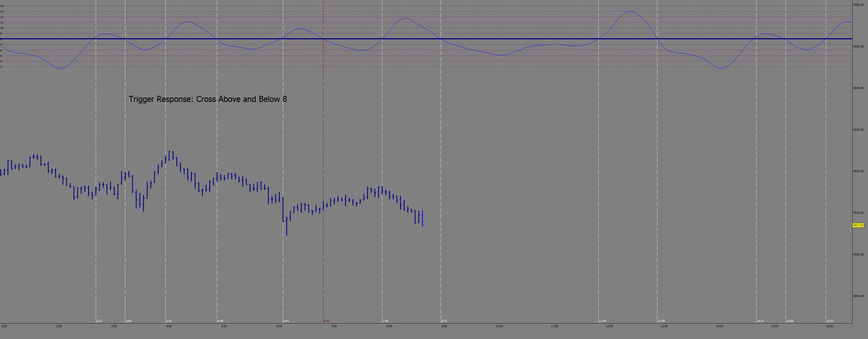
Task: Select the 7:49 vertical line time label
Action: coord(385,321)
